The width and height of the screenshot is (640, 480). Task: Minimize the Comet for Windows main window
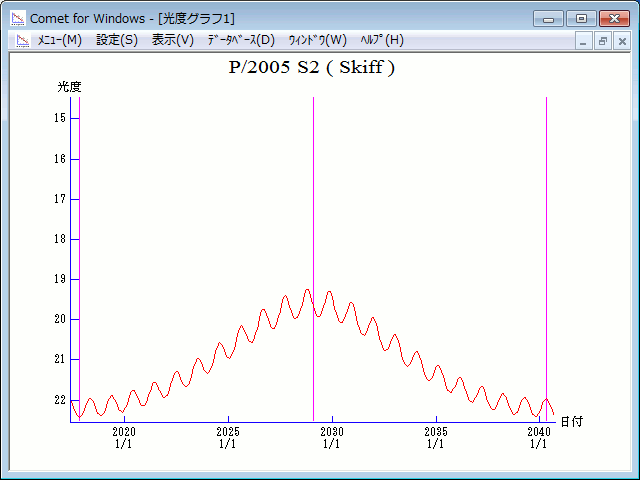(x=548, y=18)
